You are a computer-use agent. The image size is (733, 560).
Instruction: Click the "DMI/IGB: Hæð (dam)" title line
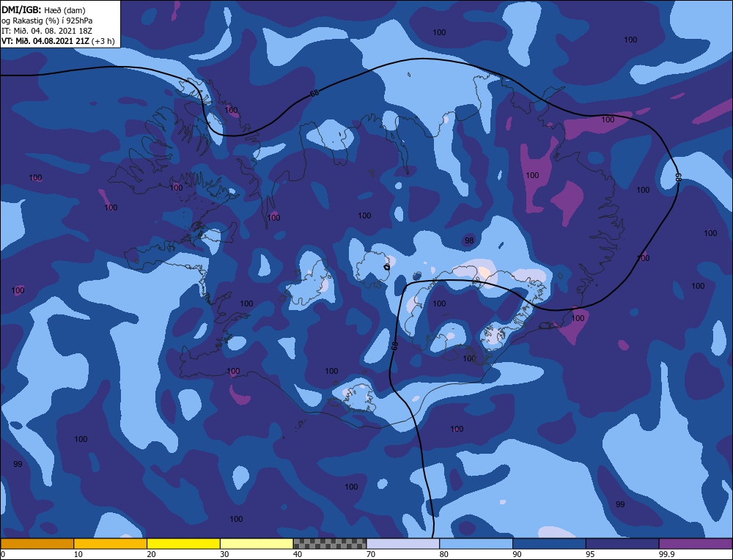click(43, 10)
